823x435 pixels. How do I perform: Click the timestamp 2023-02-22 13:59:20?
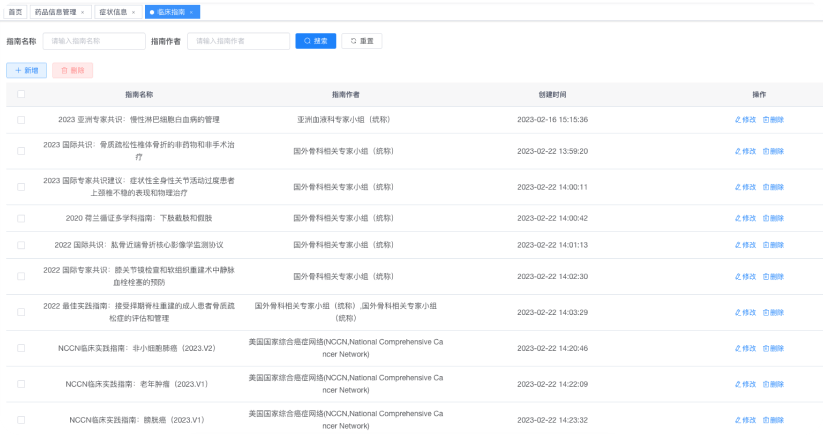552,151
